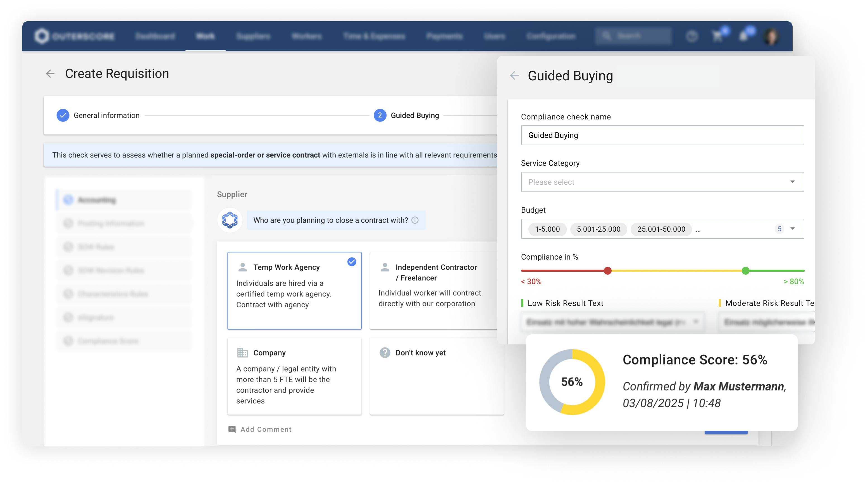Click the Compliance check name field

point(662,135)
